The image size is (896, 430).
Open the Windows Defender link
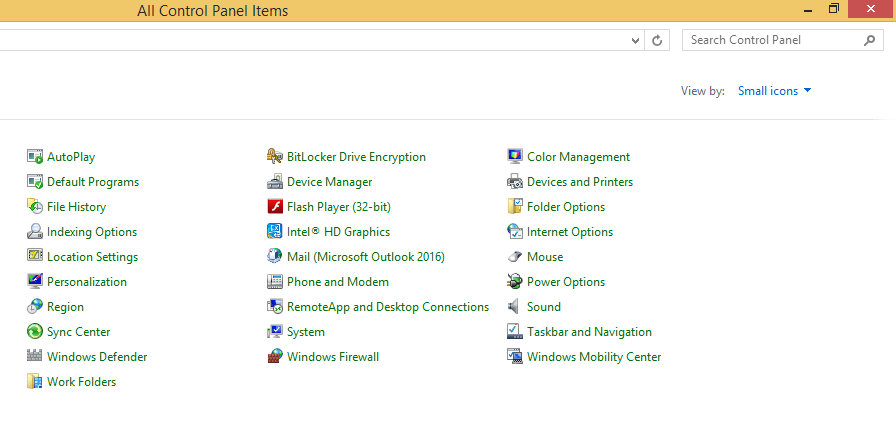(x=97, y=357)
